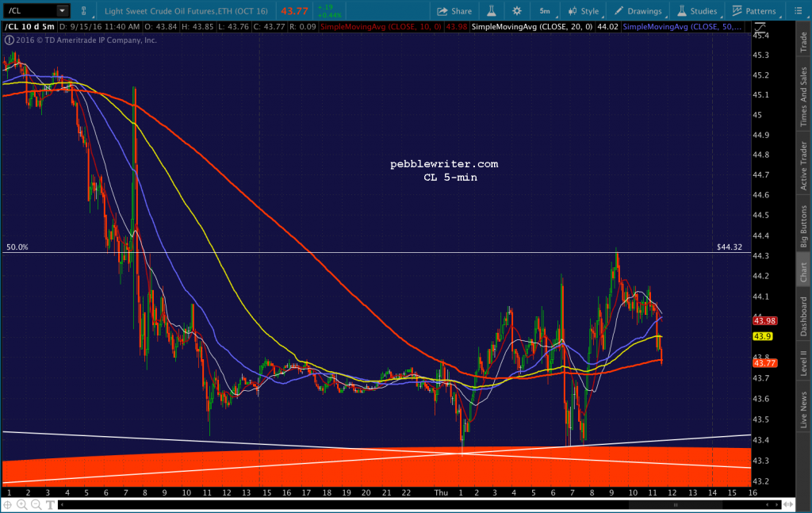Click the Thu date label on time axis
This screenshot has width=812, height=513.
(x=441, y=492)
